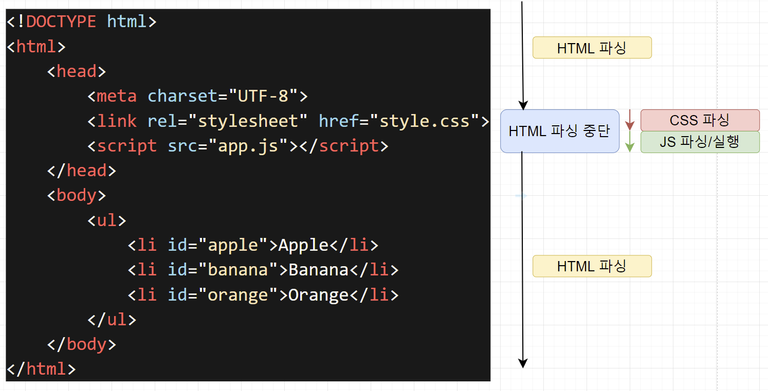The image size is (768, 391).
Task: Click the arrowhead pointing into HTML 파싱 중단
Action: 523,105
